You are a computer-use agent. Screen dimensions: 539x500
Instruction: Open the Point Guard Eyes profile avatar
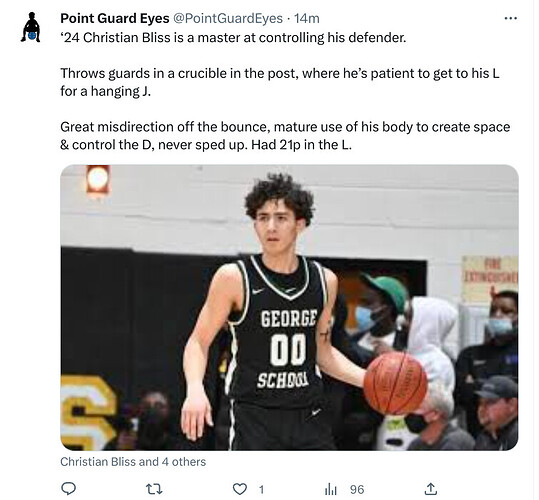31,27
